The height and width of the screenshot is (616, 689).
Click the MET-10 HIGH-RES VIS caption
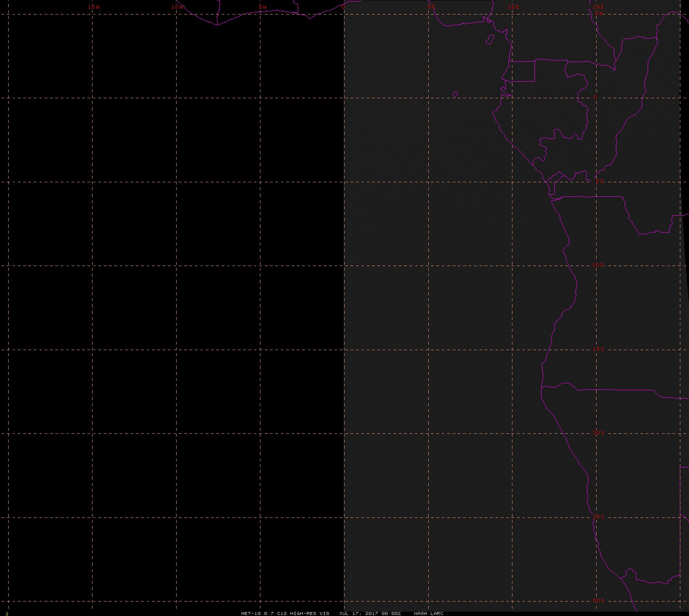click(x=285, y=613)
